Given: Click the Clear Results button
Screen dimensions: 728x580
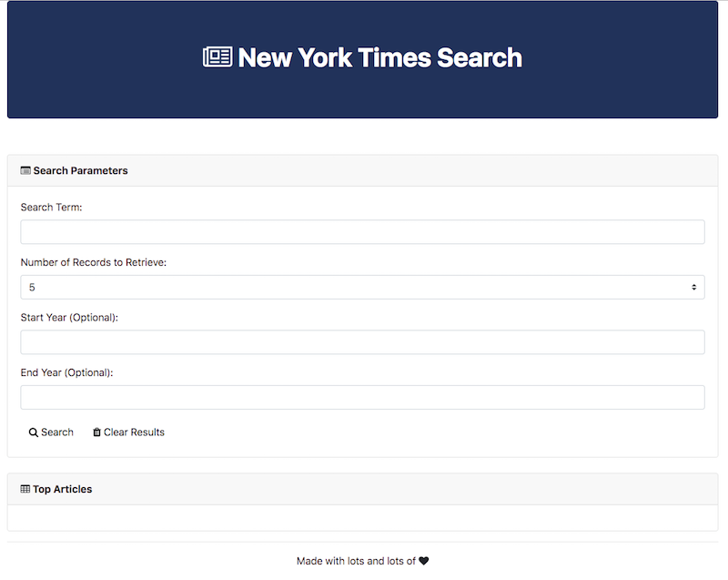Looking at the screenshot, I should click(x=128, y=432).
